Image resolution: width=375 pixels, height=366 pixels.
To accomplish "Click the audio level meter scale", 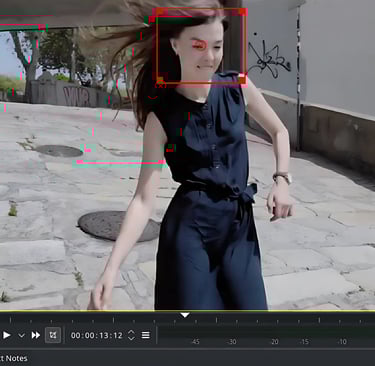I will click(x=267, y=336).
